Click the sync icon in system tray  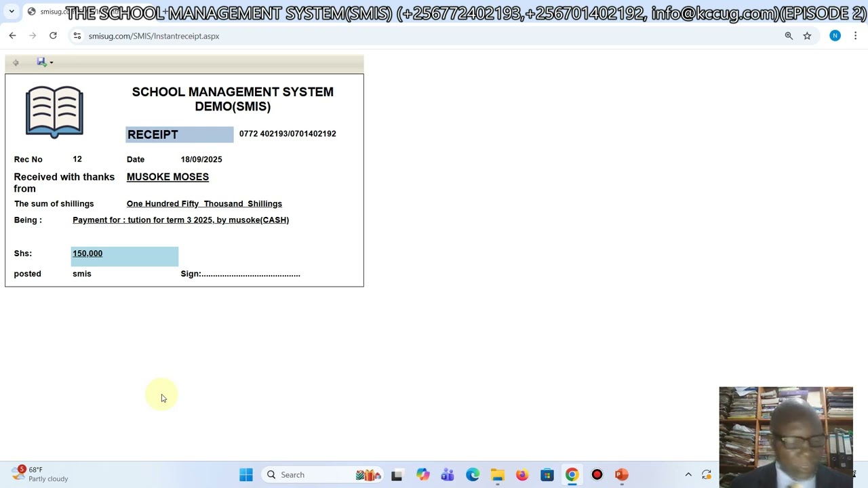707,475
